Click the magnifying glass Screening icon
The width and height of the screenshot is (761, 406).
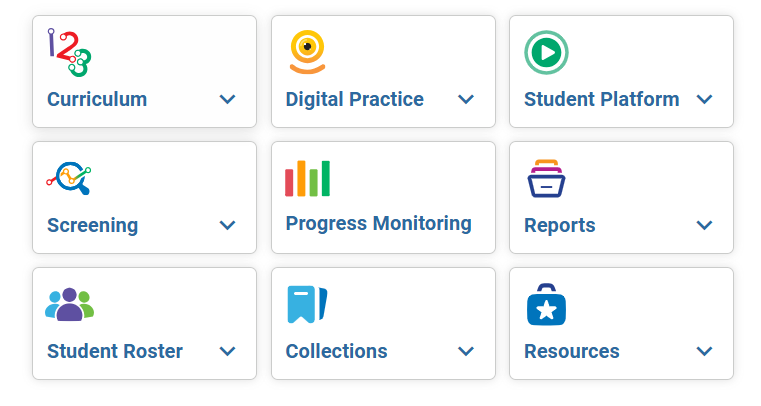click(x=69, y=178)
